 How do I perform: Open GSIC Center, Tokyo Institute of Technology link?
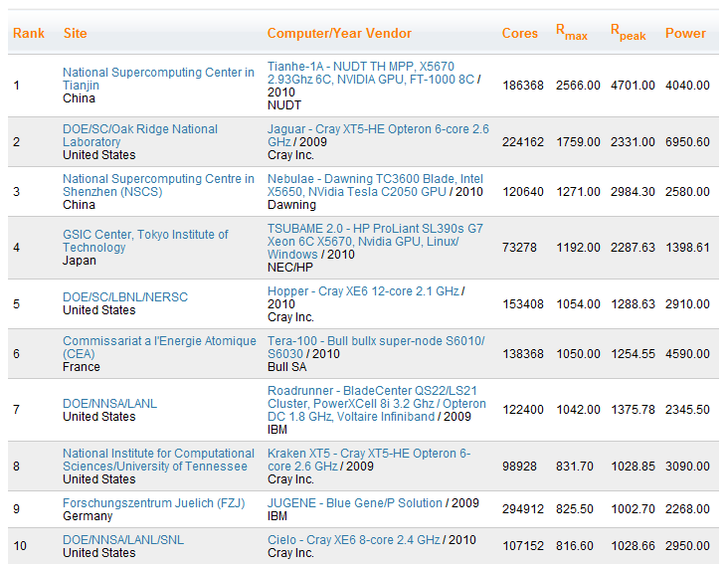145,241
